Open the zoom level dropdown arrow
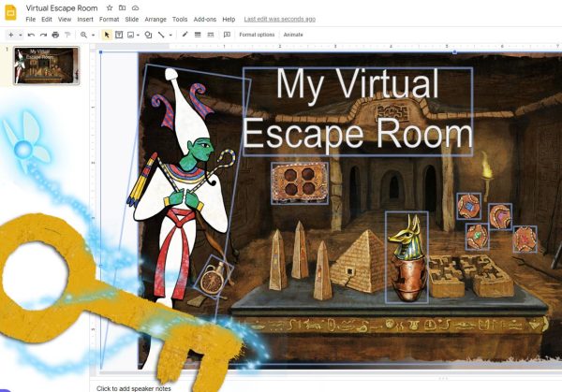This screenshot has height=392, width=562. click(93, 35)
